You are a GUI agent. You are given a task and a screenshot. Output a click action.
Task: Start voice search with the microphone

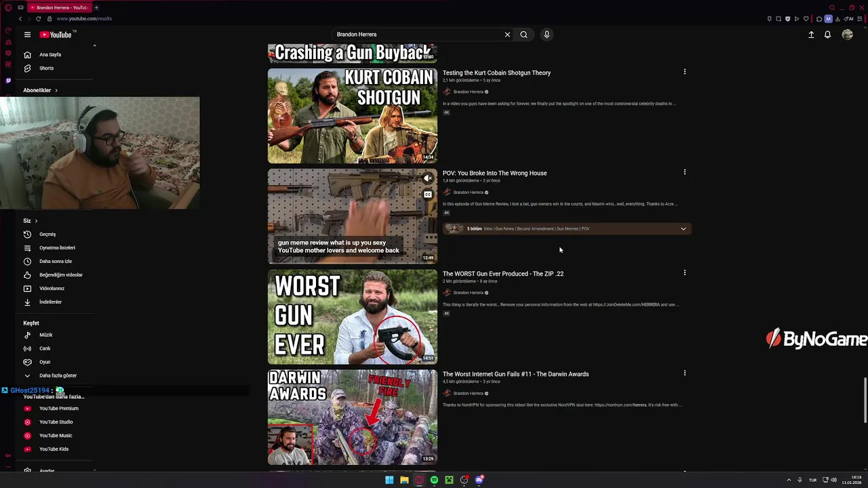pyautogui.click(x=547, y=35)
